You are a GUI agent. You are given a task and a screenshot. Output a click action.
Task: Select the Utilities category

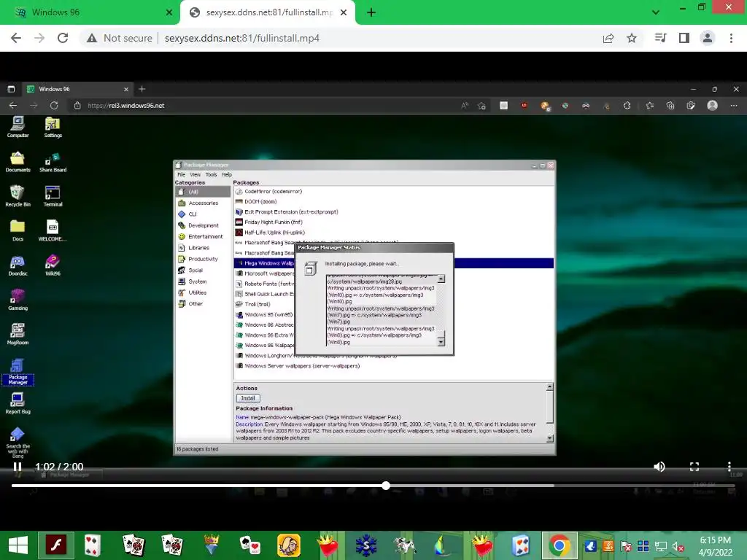click(203, 293)
